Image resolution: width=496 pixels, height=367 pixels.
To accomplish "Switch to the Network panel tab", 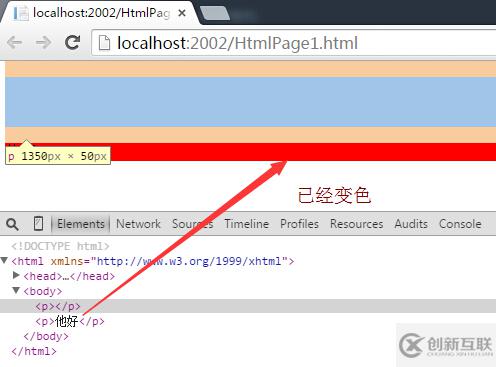I will click(x=138, y=224).
